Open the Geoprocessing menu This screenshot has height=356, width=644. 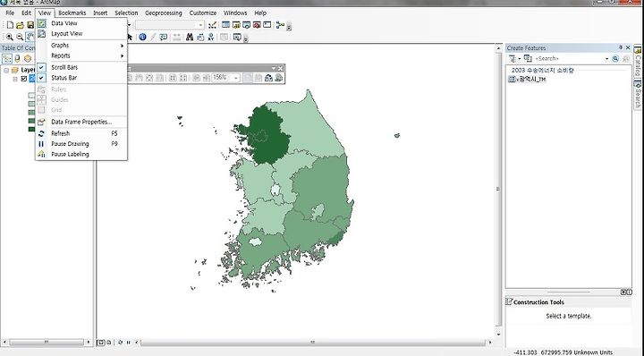(163, 13)
